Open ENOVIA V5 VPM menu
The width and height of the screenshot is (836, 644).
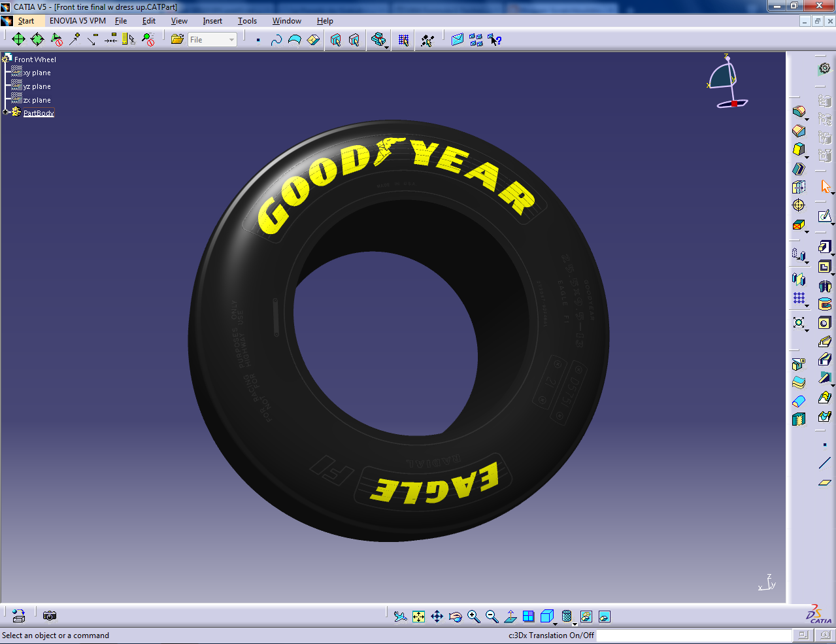78,21
